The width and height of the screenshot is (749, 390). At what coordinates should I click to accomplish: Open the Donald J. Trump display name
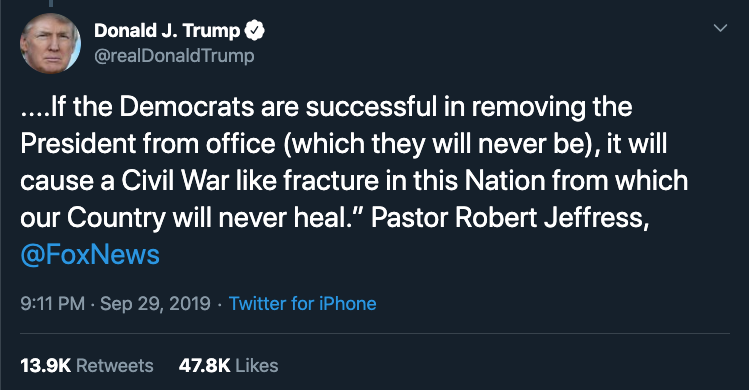pos(167,31)
